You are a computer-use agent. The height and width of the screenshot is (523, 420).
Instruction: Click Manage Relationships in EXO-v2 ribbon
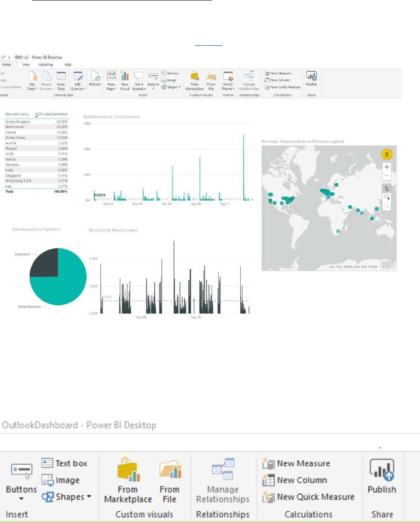[249, 80]
